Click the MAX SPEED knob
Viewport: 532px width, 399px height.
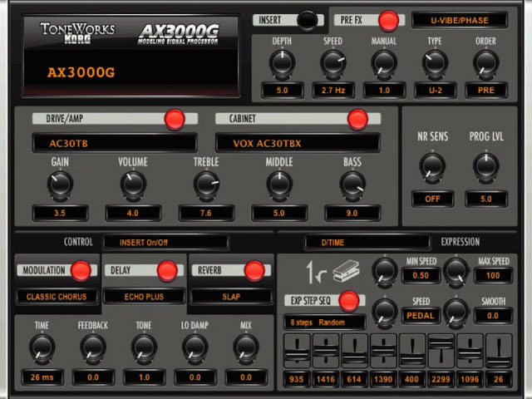[x=456, y=272]
